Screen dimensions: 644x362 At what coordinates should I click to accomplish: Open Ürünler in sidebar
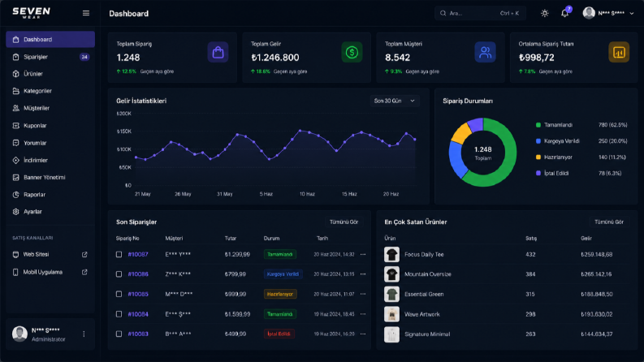pyautogui.click(x=50, y=74)
